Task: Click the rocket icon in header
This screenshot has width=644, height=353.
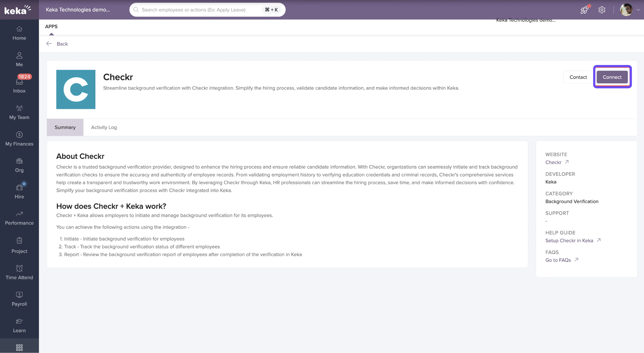Action: [584, 10]
